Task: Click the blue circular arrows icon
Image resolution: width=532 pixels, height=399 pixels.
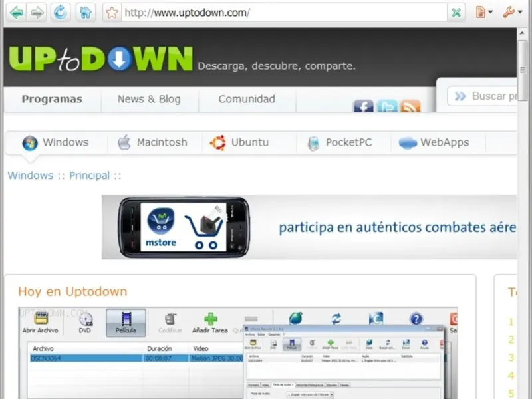Action: click(x=336, y=319)
